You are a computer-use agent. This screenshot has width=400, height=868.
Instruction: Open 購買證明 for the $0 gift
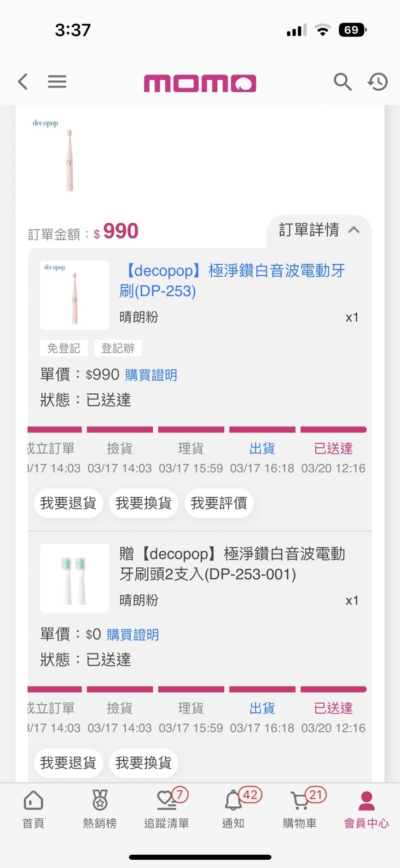[133, 635]
